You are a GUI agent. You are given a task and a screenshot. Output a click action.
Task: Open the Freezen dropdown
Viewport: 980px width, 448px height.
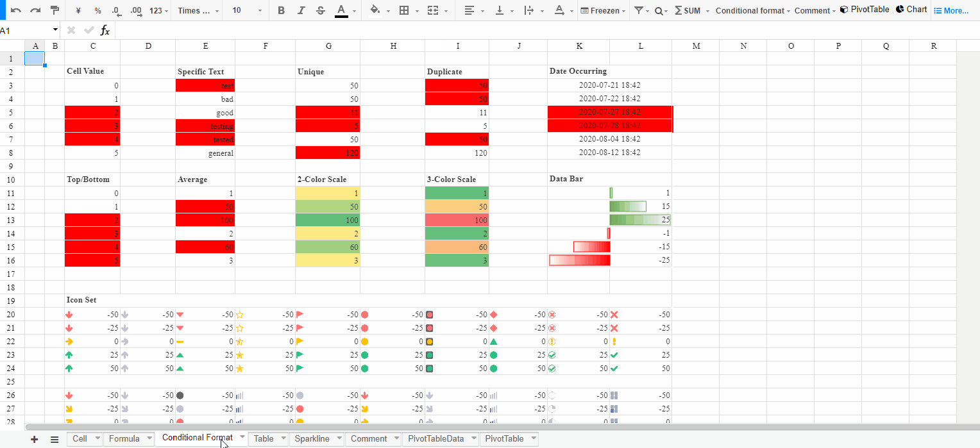pyautogui.click(x=602, y=10)
